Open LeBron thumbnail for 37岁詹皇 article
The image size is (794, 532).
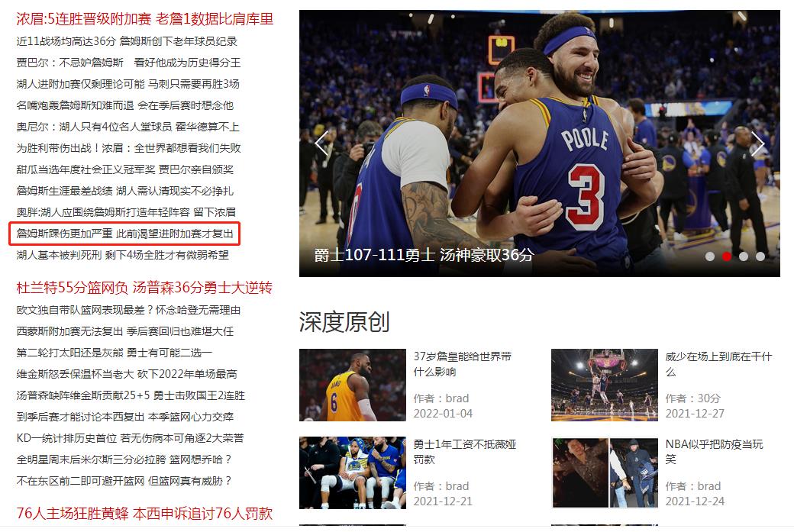pyautogui.click(x=353, y=385)
